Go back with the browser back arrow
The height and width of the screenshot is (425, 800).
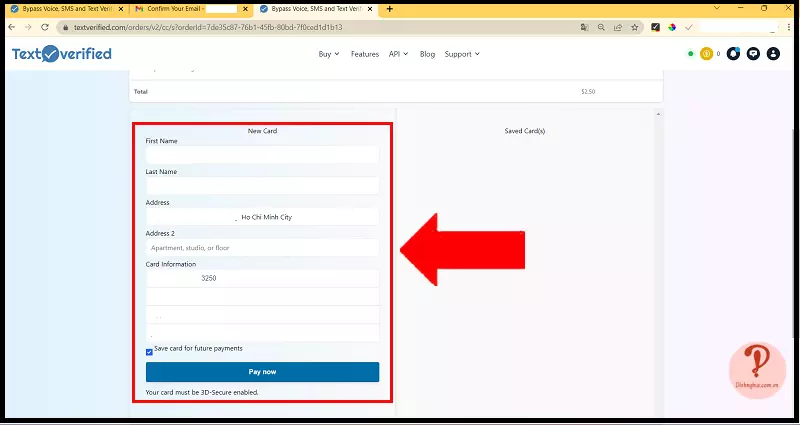[x=12, y=28]
